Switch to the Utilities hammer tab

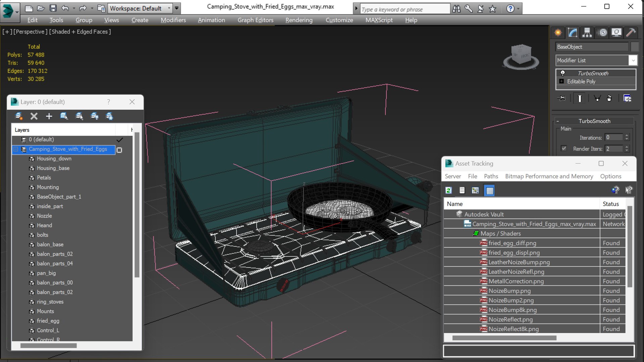pos(631,33)
